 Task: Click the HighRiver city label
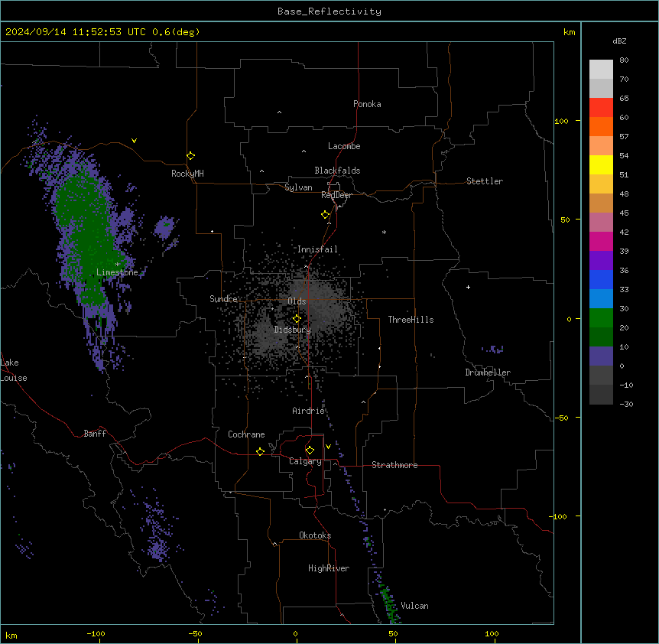point(329,568)
